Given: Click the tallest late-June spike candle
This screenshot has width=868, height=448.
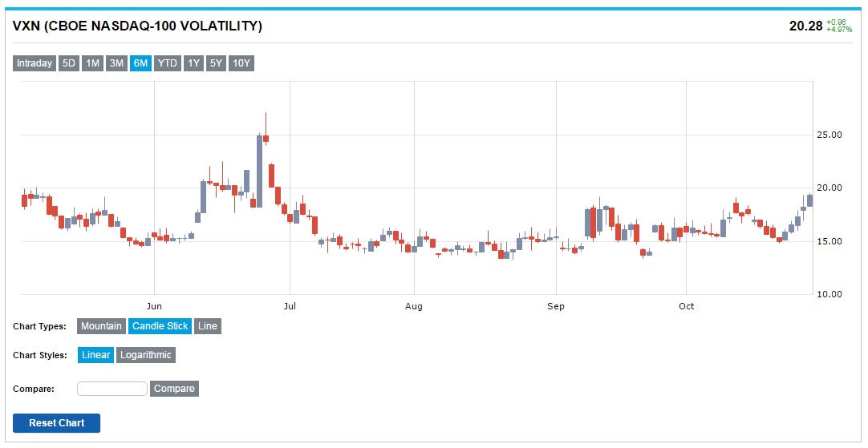Looking at the screenshot, I should click(x=260, y=171).
